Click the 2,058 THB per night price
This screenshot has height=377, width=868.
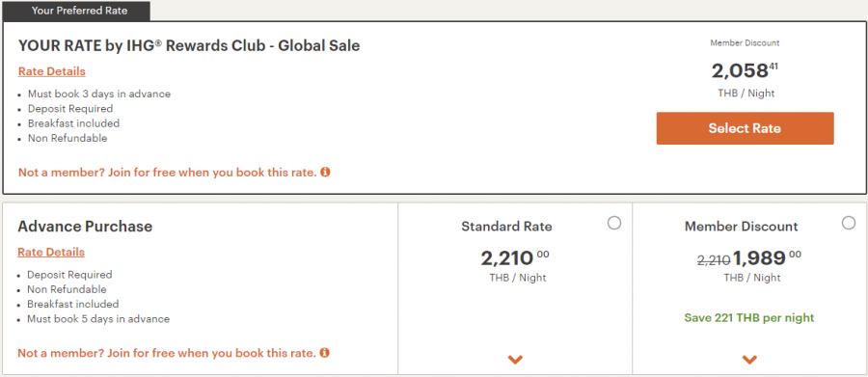pos(746,71)
